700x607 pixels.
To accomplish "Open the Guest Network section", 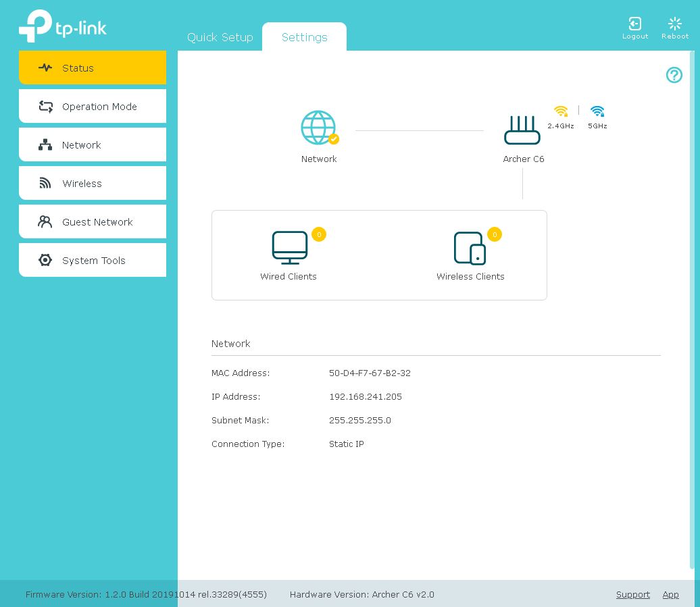I will point(93,221).
